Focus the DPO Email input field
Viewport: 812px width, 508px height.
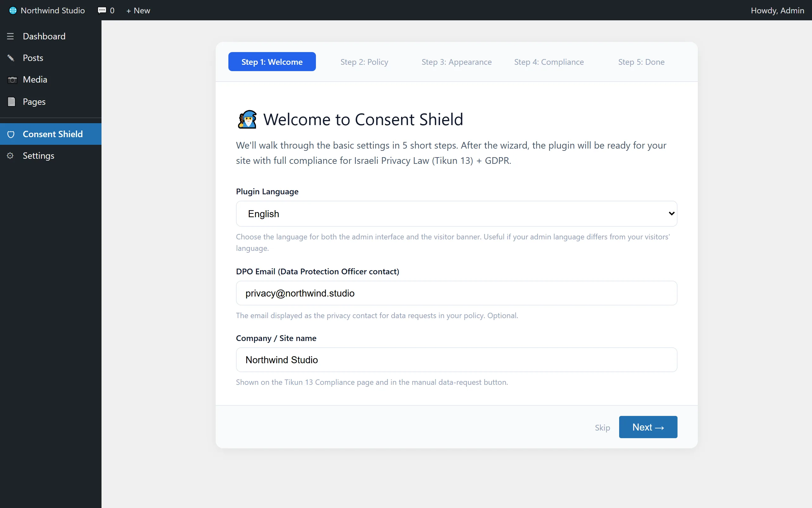pyautogui.click(x=456, y=293)
